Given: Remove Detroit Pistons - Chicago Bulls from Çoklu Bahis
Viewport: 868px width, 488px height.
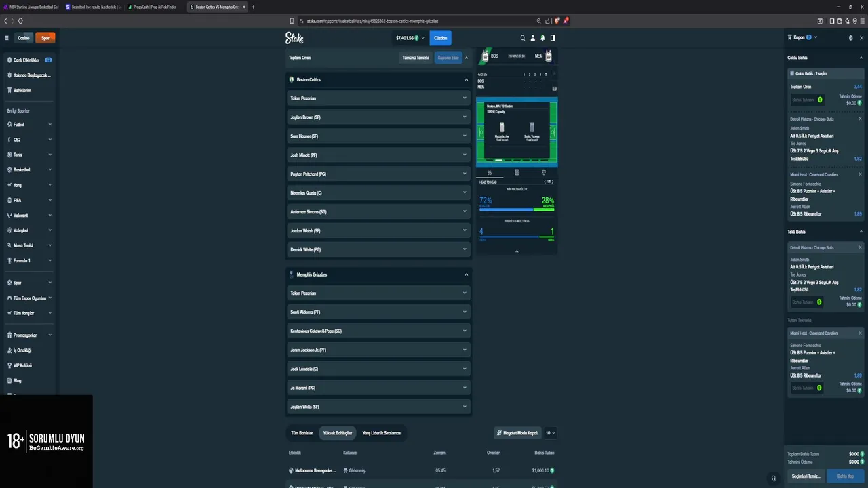Looking at the screenshot, I should tap(861, 119).
